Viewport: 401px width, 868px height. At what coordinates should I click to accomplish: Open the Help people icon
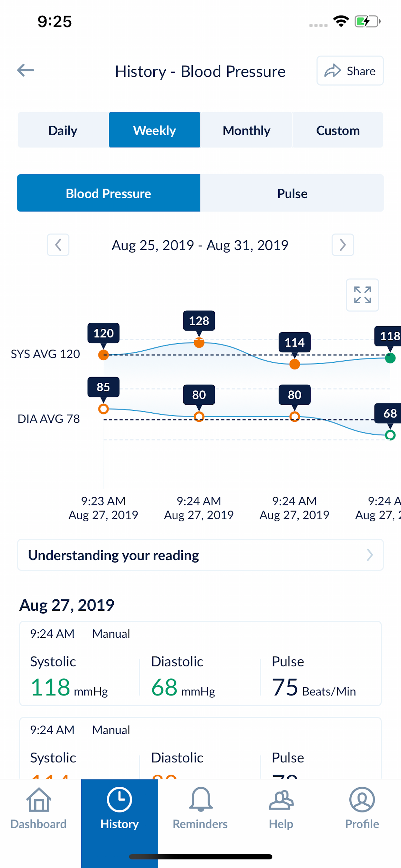(x=281, y=800)
